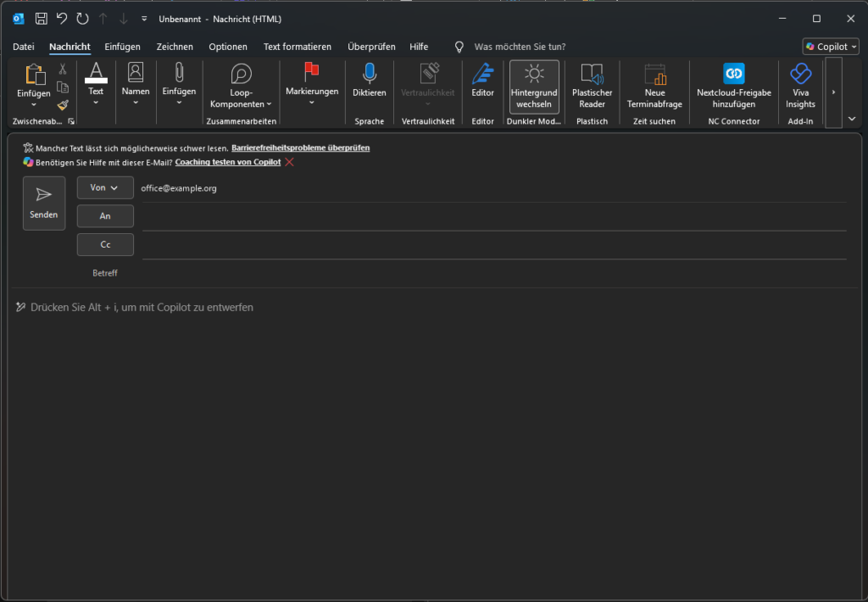Click into the message body area

[434, 443]
